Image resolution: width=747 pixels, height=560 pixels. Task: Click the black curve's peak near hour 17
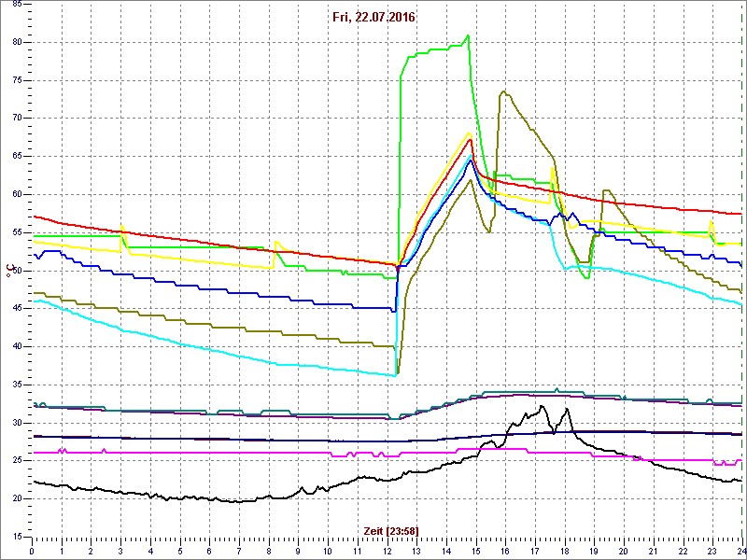point(542,406)
